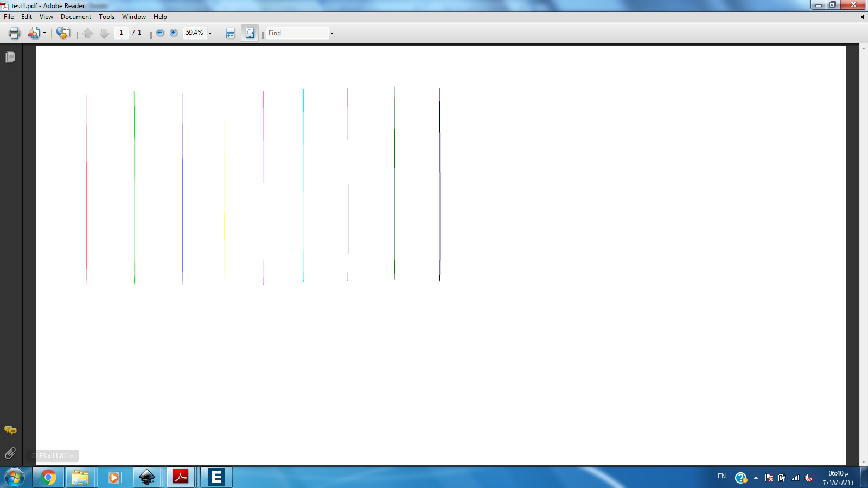This screenshot has height=488, width=868.
Task: Open the media player taskbar icon
Action: tap(113, 478)
